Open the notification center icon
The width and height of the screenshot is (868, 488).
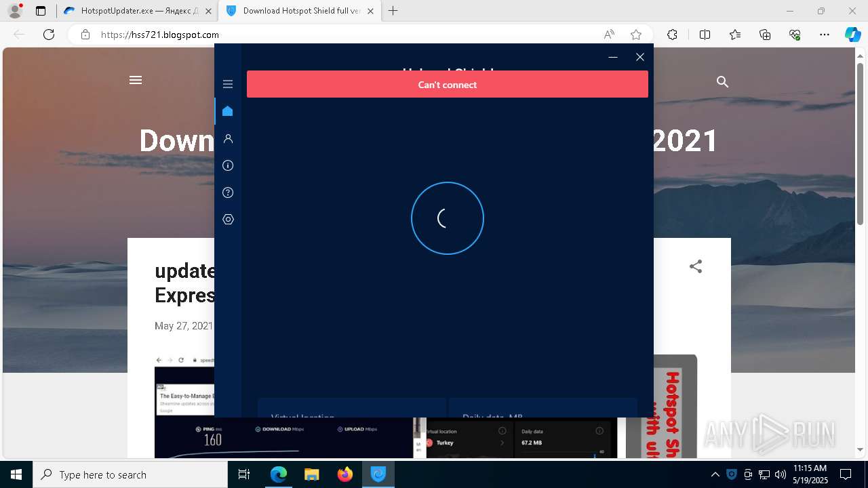pyautogui.click(x=846, y=474)
